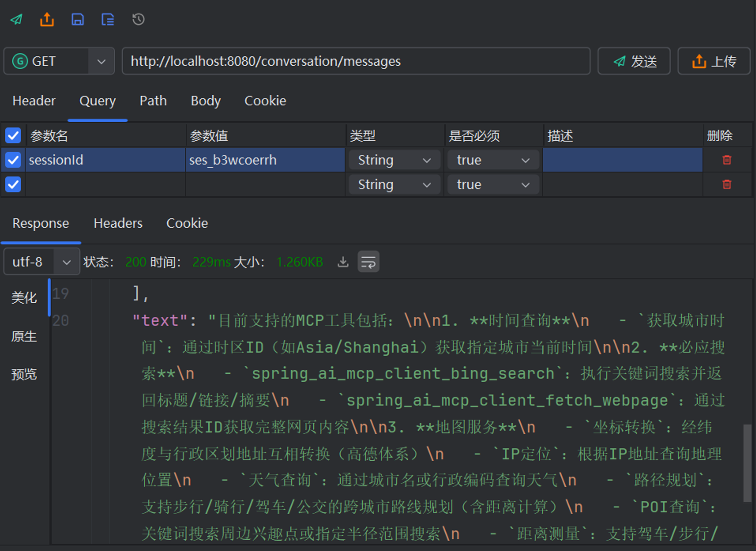The height and width of the screenshot is (551, 756).
Task: Click the ses_b3wcoerrh value cell
Action: click(265, 160)
